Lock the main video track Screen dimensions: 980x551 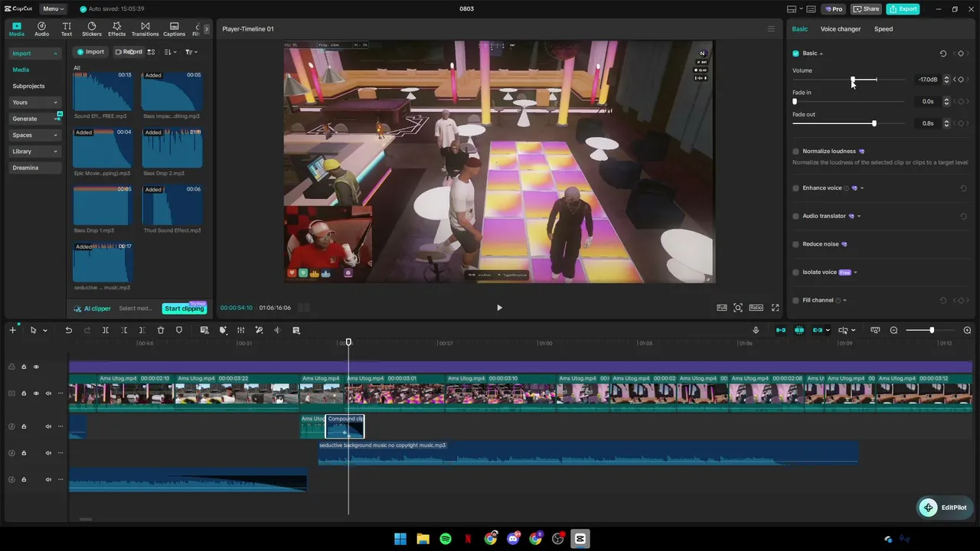pyautogui.click(x=24, y=394)
